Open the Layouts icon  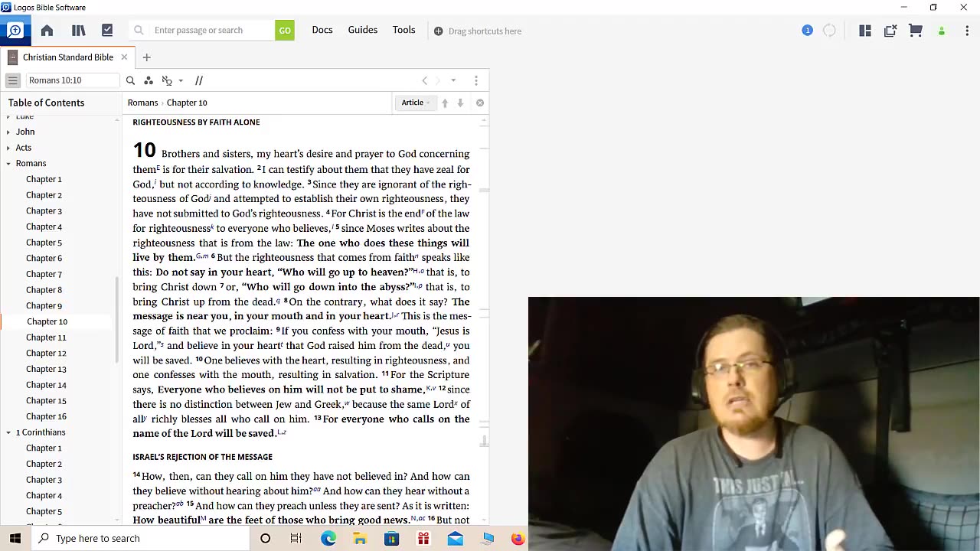865,31
